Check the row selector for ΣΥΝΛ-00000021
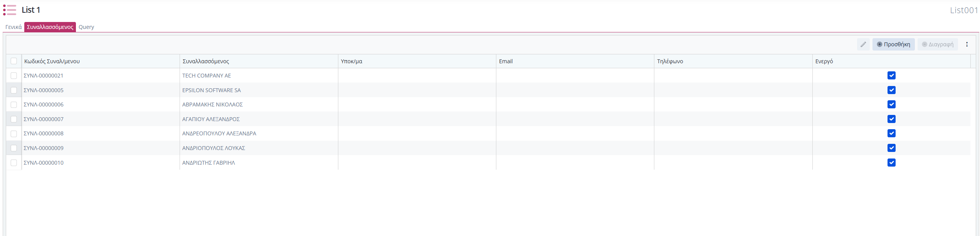This screenshot has height=236, width=980. click(x=14, y=76)
